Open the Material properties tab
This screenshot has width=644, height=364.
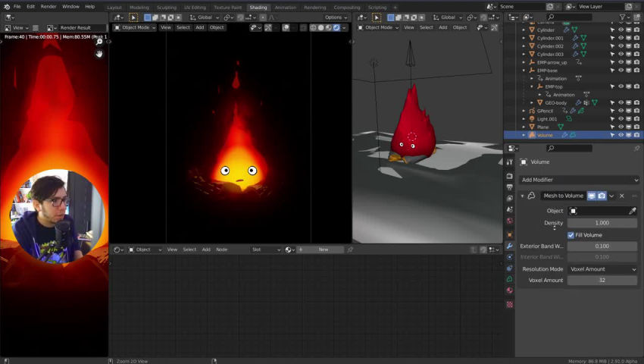coord(510,290)
